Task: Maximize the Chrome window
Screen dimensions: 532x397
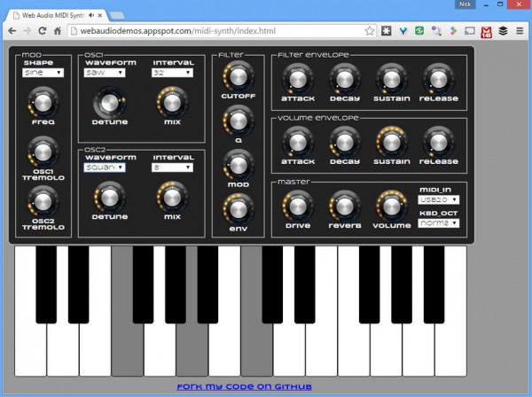Action: [x=500, y=4]
